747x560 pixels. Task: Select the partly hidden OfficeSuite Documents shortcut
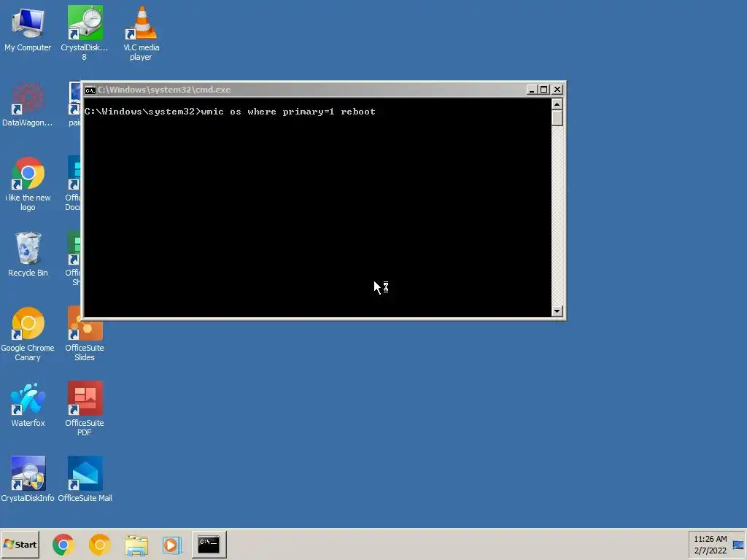coord(74,184)
